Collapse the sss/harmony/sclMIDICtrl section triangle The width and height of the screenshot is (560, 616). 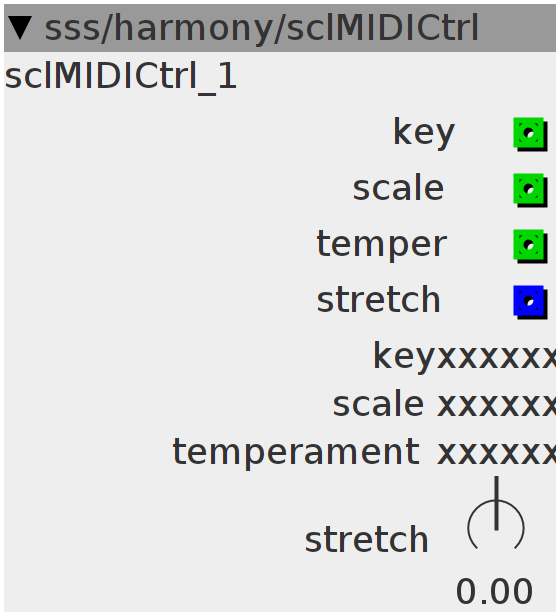20,28
